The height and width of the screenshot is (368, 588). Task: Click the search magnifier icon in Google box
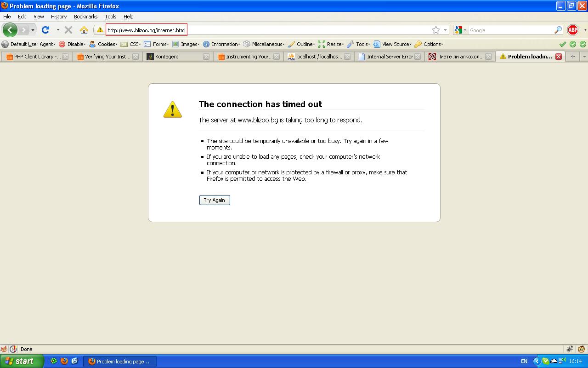(x=558, y=30)
